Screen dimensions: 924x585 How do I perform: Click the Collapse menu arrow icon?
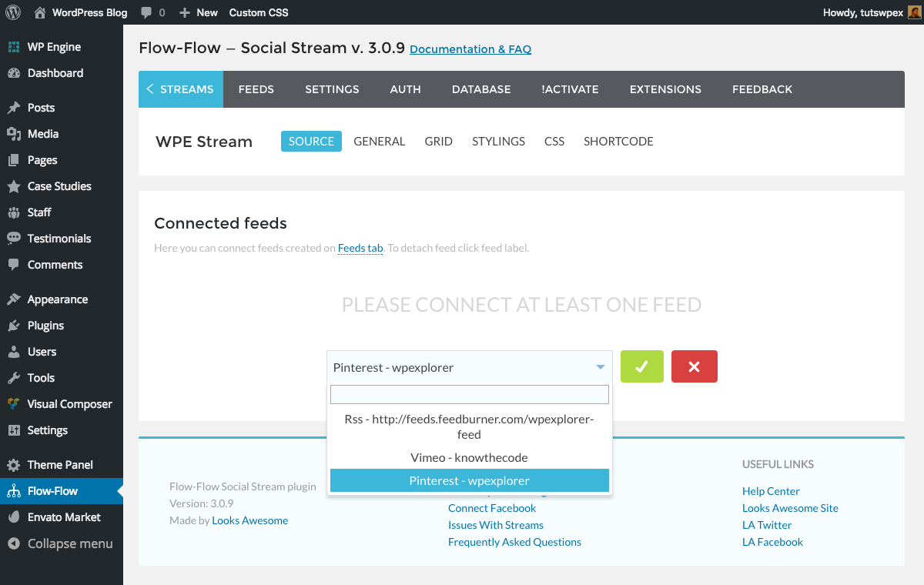point(13,543)
